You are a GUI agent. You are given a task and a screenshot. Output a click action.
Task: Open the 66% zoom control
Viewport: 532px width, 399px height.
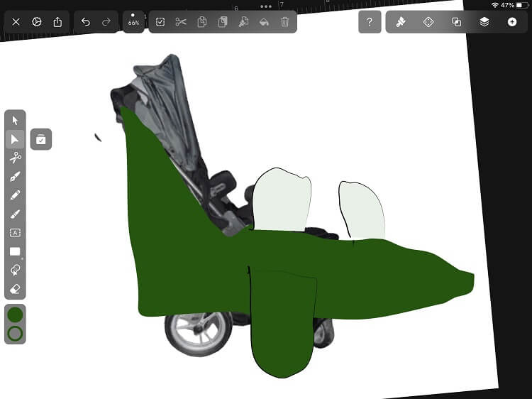coord(133,21)
